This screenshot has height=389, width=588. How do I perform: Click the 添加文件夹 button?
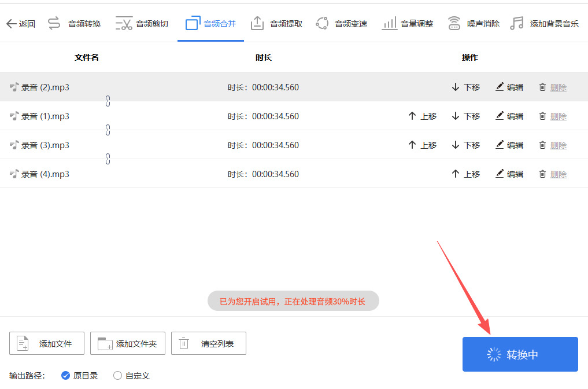tap(128, 343)
